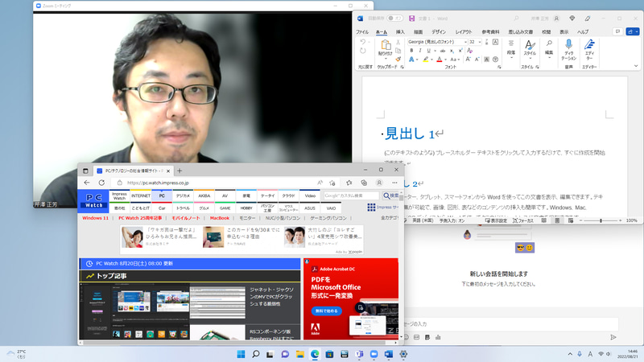Toggle the AutoSave switch in Word

(394, 19)
